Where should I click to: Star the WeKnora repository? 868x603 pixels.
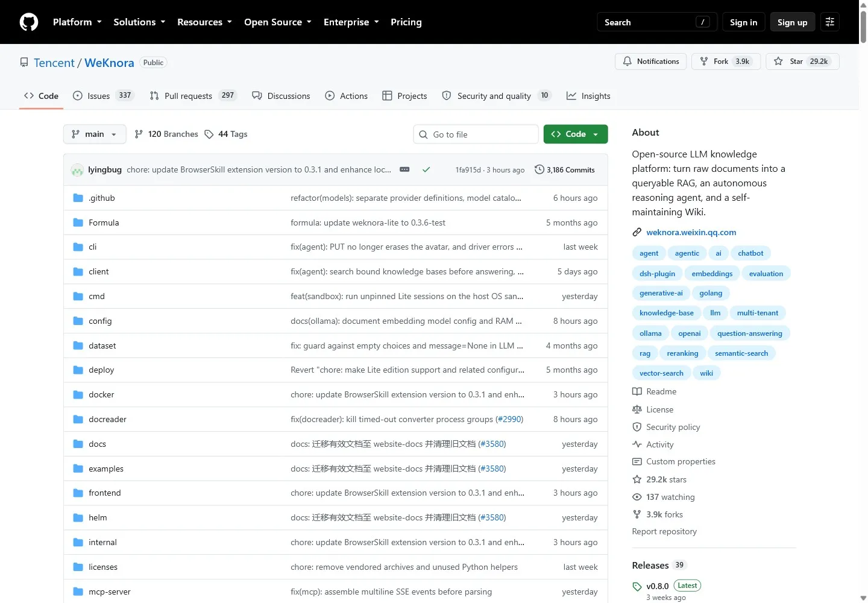click(x=802, y=62)
